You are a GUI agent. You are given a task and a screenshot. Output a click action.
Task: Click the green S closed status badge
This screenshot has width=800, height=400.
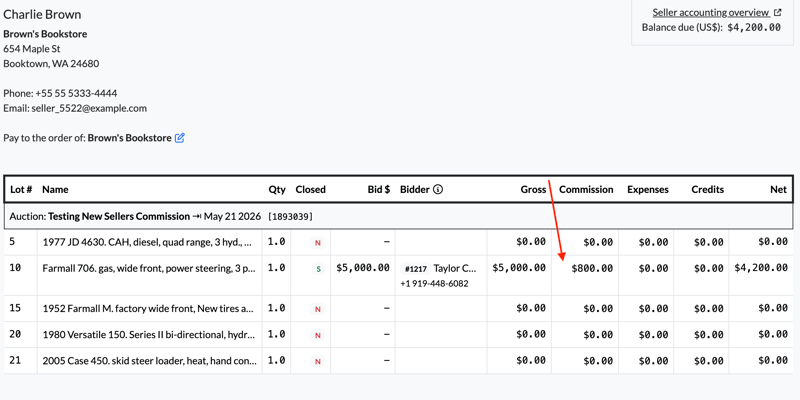point(318,269)
